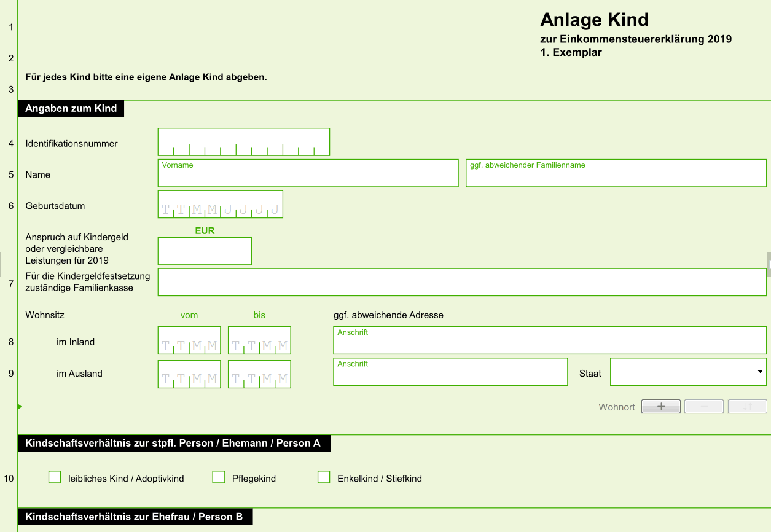Screen dimensions: 771x532
Task: Open the Staat dropdown list
Action: (x=688, y=372)
